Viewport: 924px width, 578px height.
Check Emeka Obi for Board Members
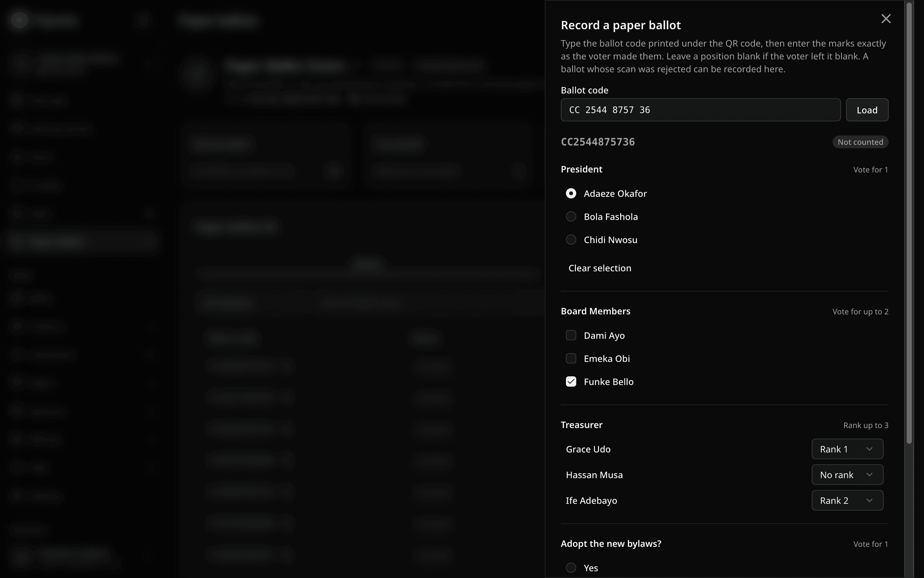[x=571, y=359]
